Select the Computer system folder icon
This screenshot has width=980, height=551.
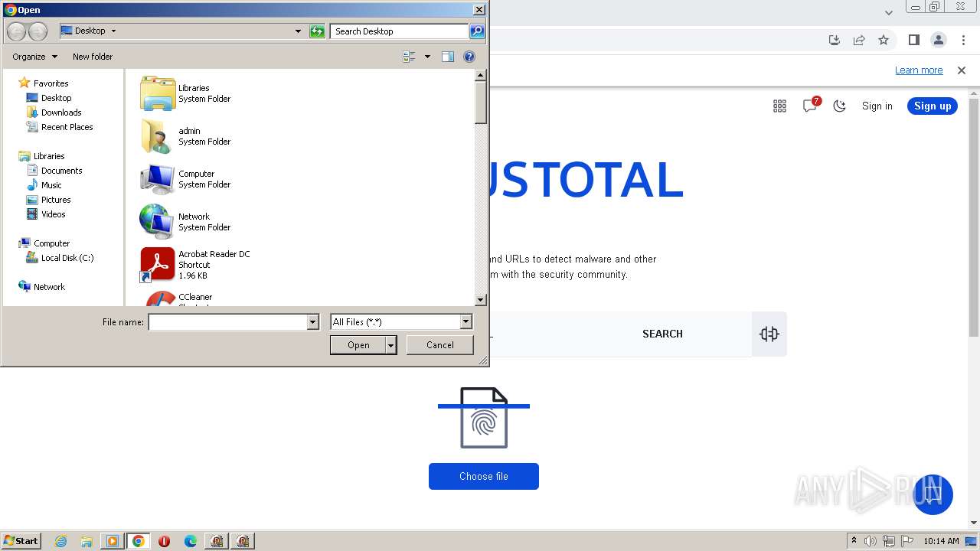(x=158, y=179)
